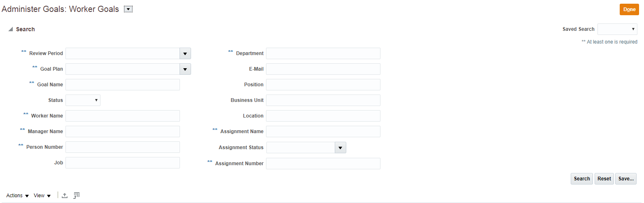This screenshot has width=644, height=203.
Task: Open the View menu
Action: pyautogui.click(x=42, y=196)
